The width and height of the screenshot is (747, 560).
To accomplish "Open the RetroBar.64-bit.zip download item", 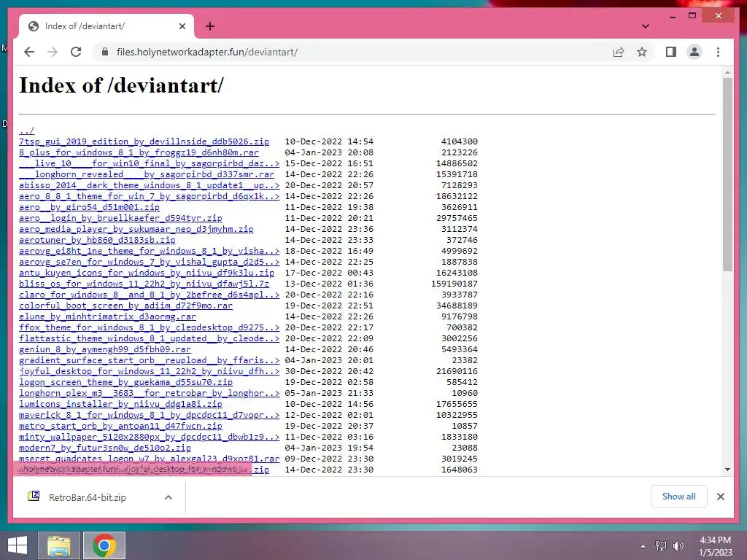I will point(88,497).
